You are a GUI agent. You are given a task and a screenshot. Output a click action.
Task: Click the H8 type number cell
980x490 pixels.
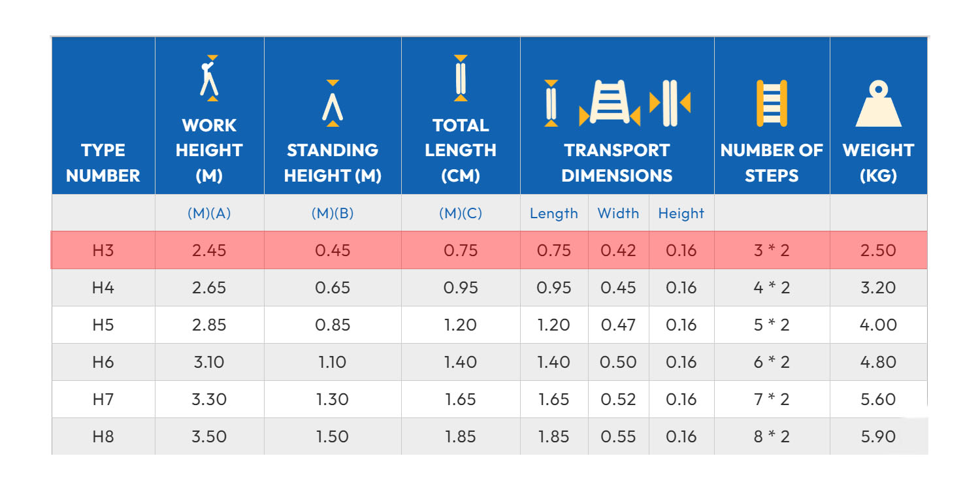(x=103, y=436)
